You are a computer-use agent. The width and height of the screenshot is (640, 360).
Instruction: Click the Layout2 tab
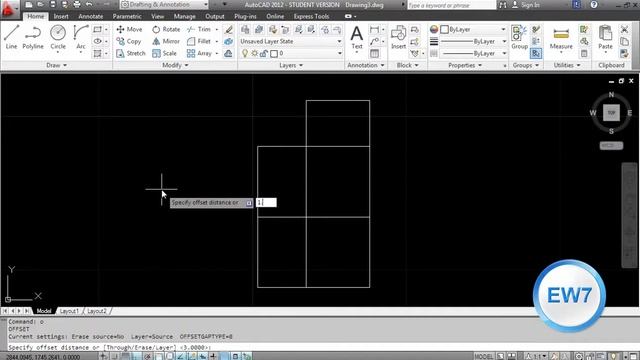[97, 311]
